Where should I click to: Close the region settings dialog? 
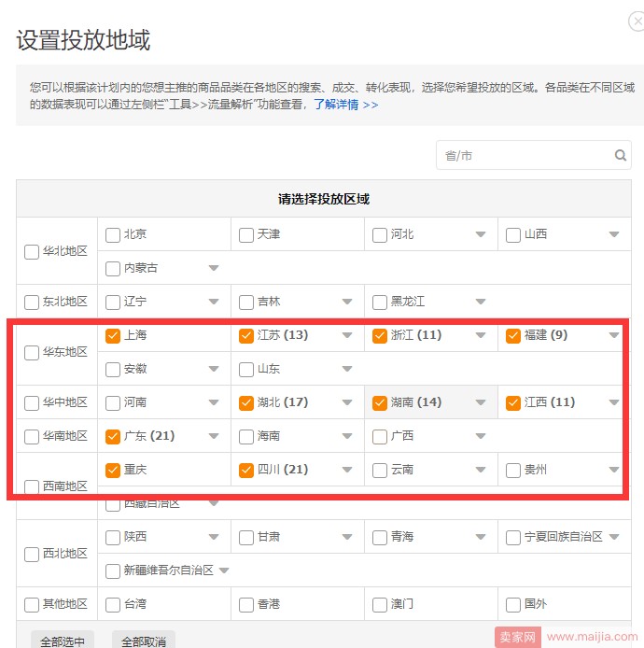(637, 21)
